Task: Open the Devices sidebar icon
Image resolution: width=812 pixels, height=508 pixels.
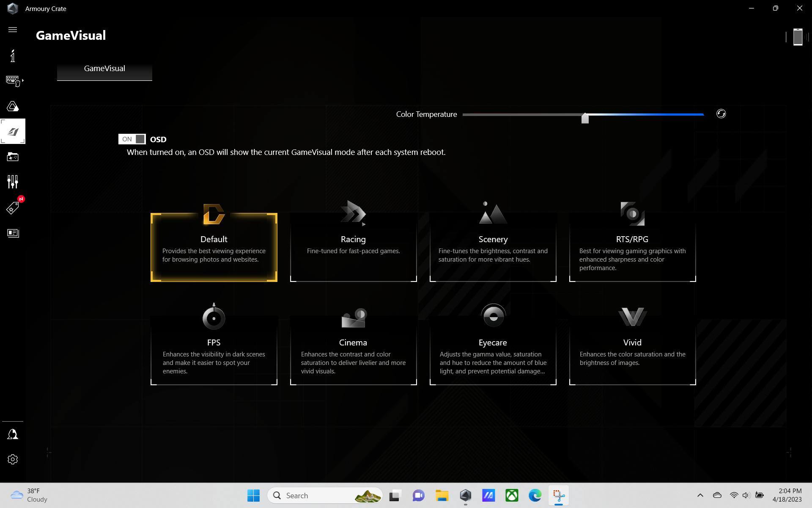Action: [12, 80]
